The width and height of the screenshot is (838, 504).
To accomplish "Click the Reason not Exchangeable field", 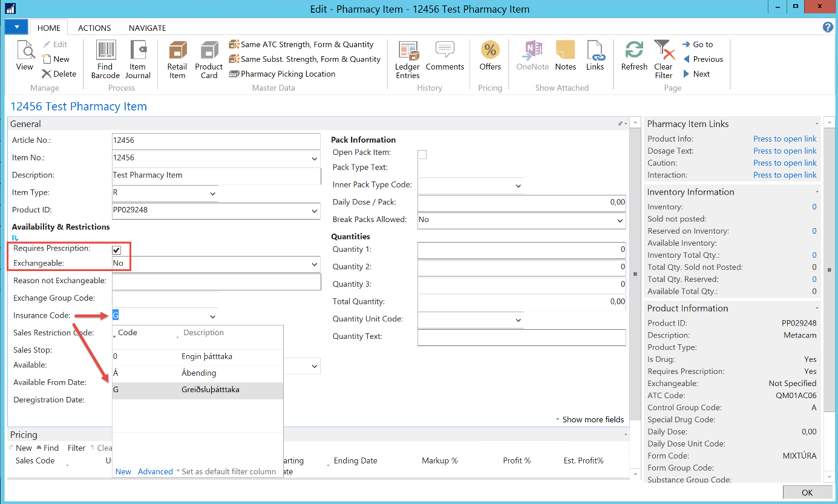I will pyautogui.click(x=216, y=282).
